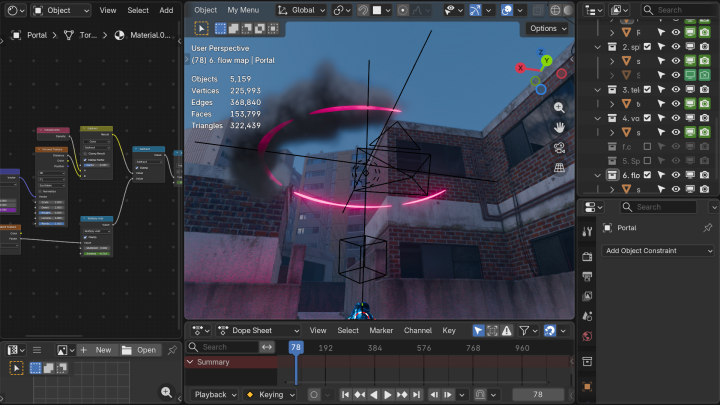Click the Only Show Errors warning icon
The width and height of the screenshot is (720, 405).
click(x=506, y=330)
